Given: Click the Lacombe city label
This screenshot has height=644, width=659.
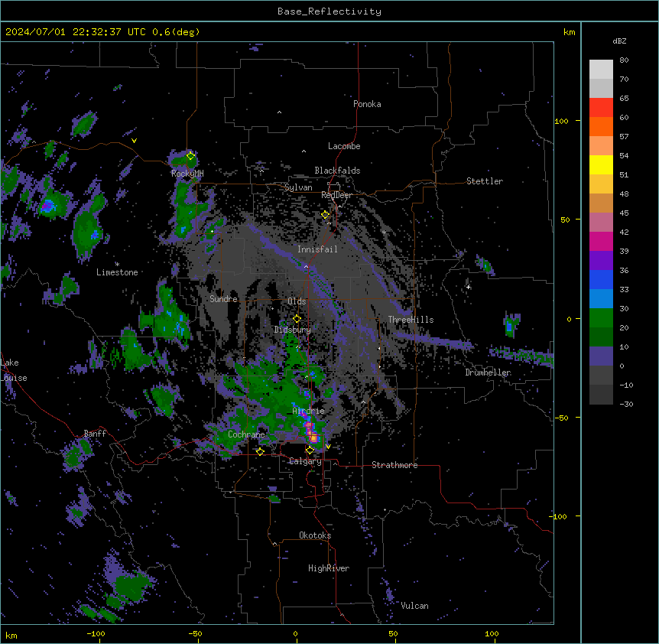Looking at the screenshot, I should [344, 146].
